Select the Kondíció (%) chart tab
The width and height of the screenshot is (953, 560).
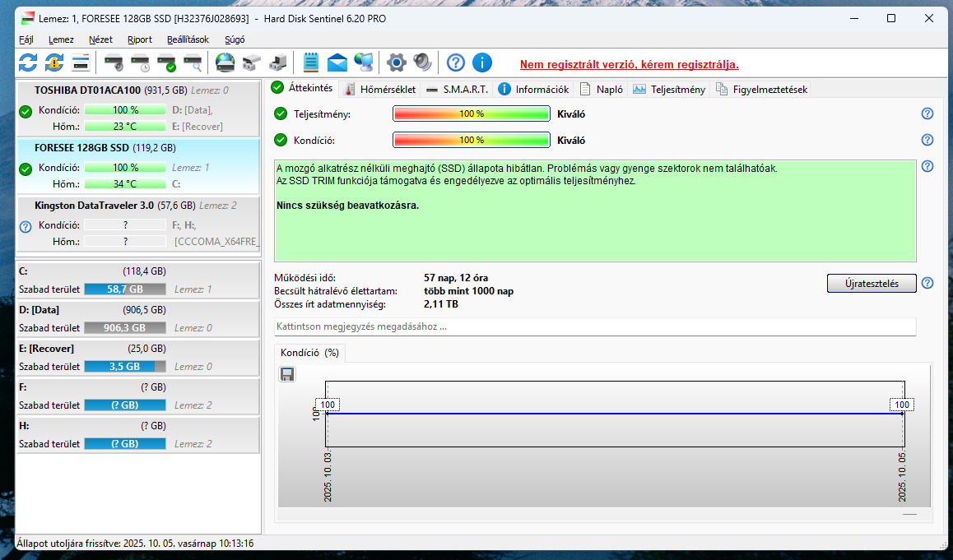[309, 353]
